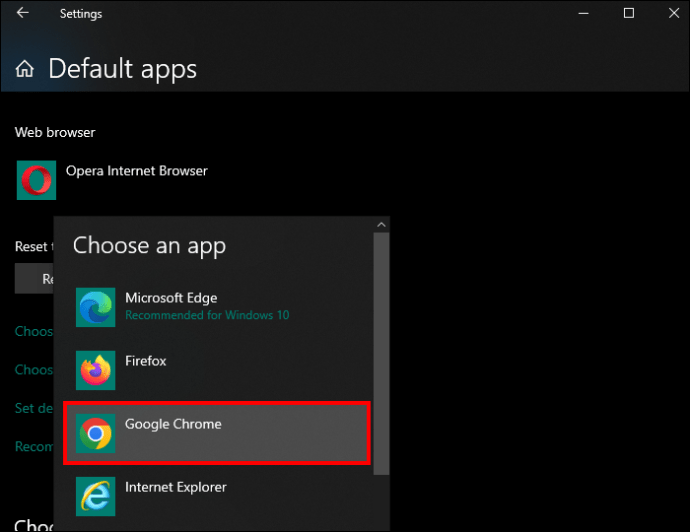The image size is (690, 532).
Task: Close the Settings window
Action: point(674,13)
